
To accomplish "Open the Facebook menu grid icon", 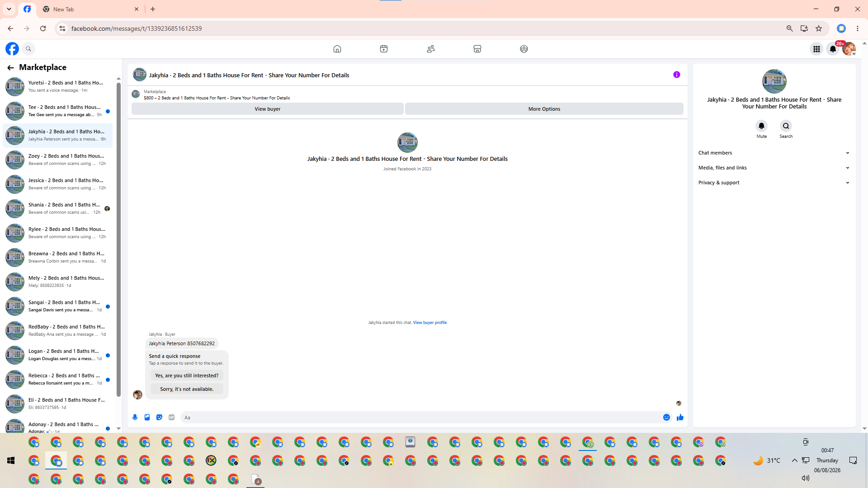I will [816, 49].
